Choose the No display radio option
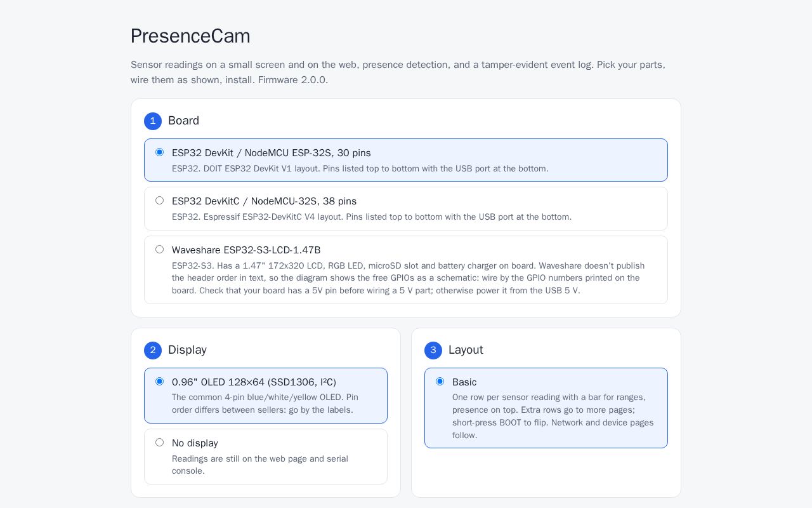This screenshot has width=812, height=508. pyautogui.click(x=159, y=443)
